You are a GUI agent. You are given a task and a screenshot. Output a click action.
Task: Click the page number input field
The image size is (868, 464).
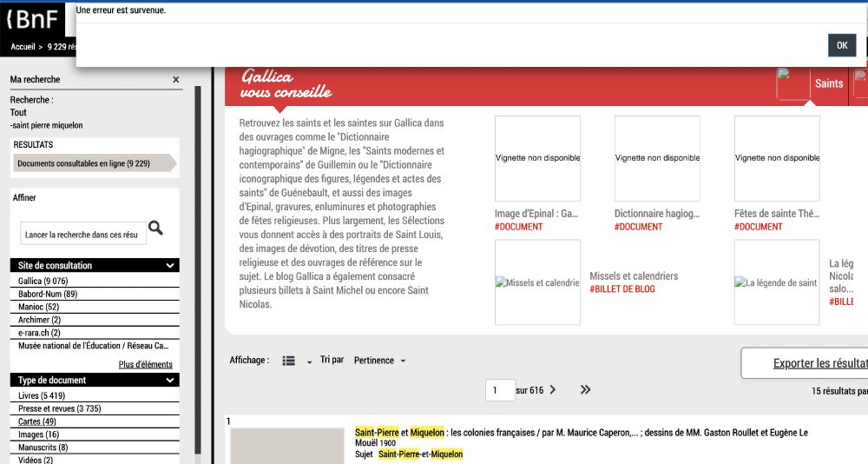coord(500,390)
